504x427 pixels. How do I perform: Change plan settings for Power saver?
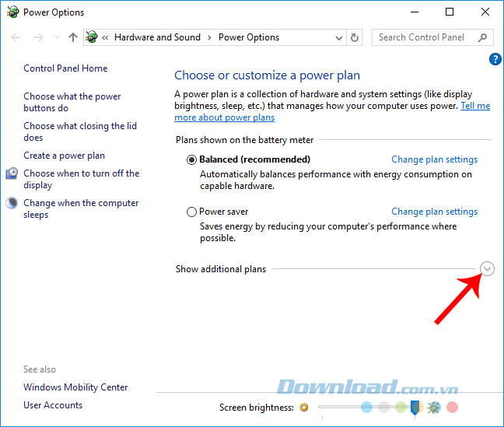434,212
